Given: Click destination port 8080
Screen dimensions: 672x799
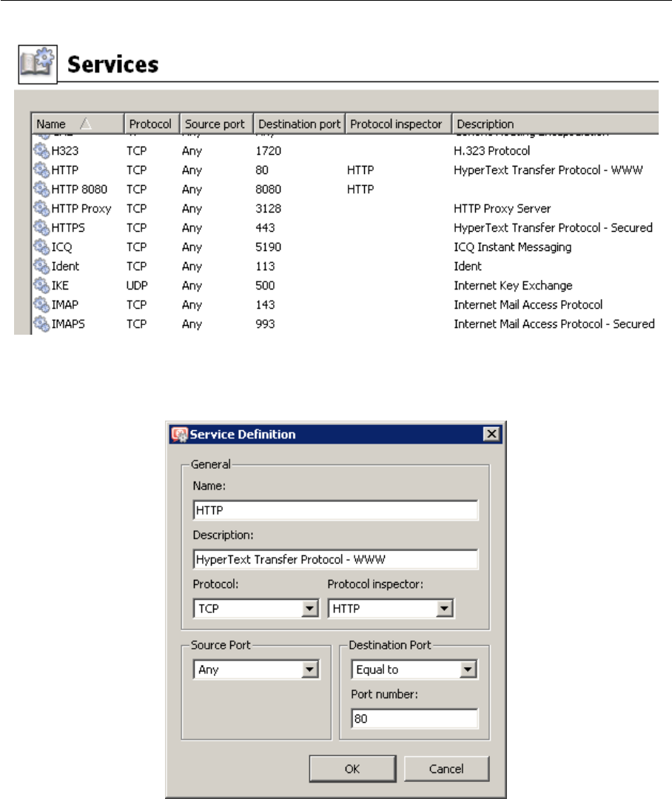Looking at the screenshot, I should [x=269, y=190].
